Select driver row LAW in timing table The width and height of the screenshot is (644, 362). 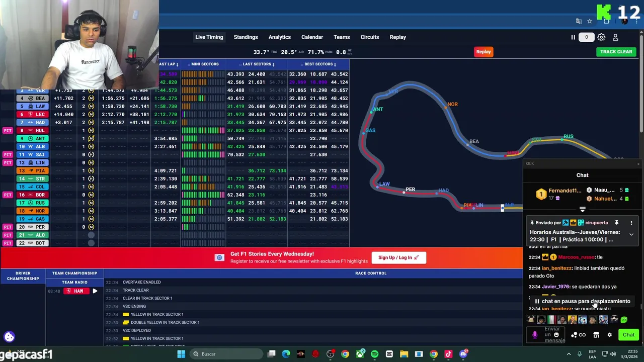click(x=175, y=107)
